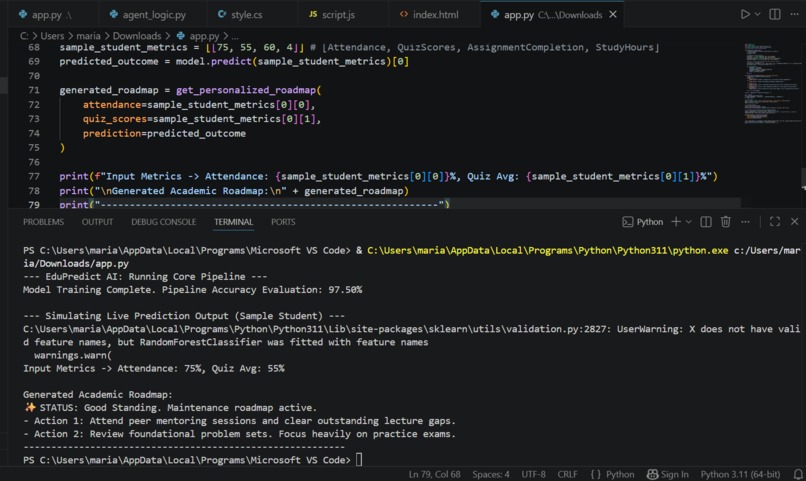Close the terminal panel
The width and height of the screenshot is (806, 481).
794,221
